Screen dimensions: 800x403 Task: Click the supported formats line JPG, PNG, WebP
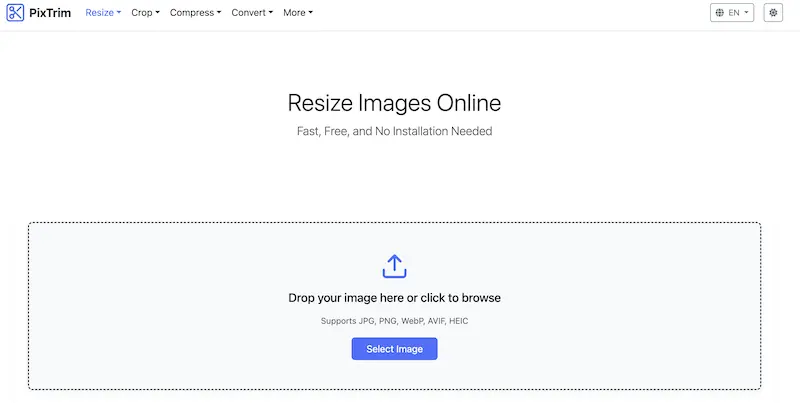coord(394,321)
